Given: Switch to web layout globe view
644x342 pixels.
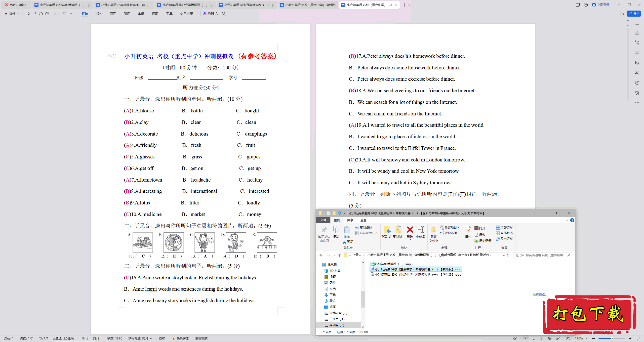Looking at the screenshot, I should coord(550,338).
